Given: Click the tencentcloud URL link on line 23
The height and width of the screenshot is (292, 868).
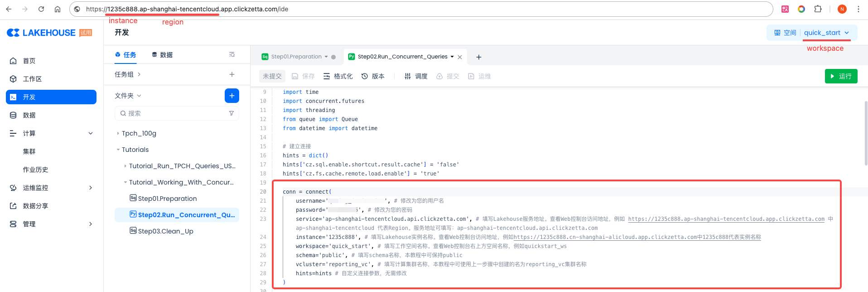Looking at the screenshot, I should tap(726, 219).
